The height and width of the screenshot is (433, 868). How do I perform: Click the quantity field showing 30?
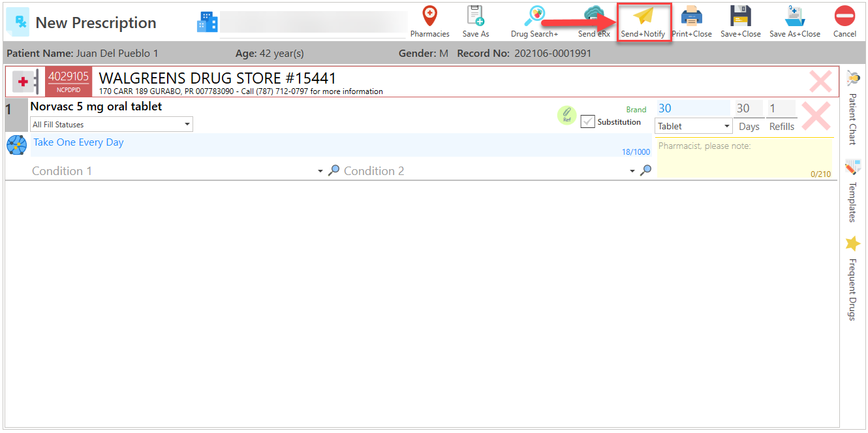[692, 108]
